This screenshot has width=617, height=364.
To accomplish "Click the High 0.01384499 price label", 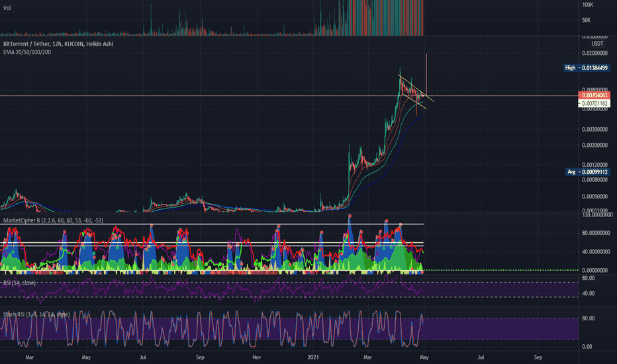I will [587, 68].
